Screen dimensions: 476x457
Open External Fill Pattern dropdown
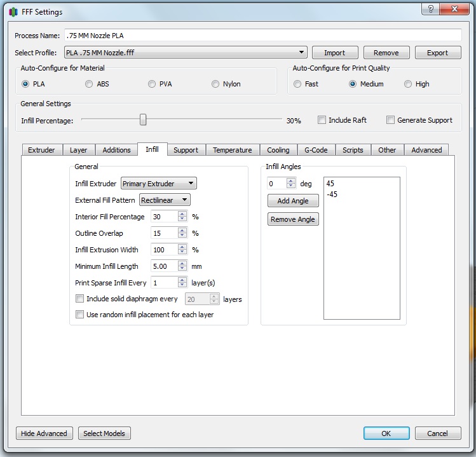click(x=165, y=200)
